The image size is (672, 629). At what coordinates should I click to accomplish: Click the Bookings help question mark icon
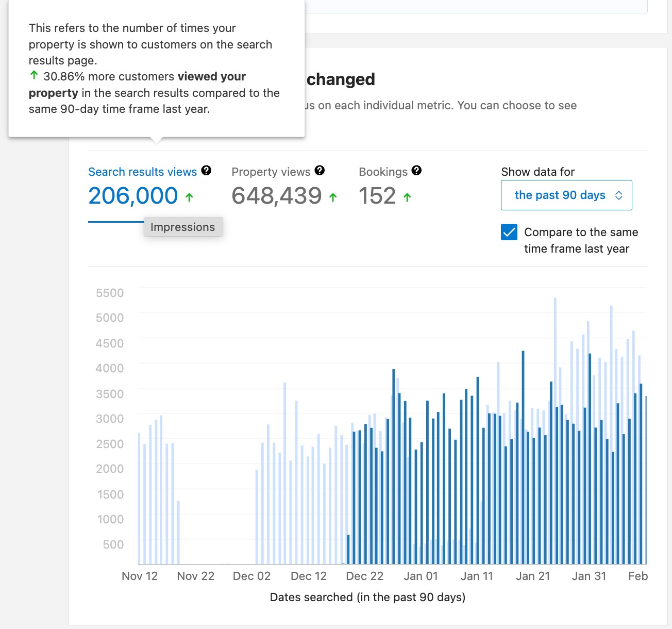416,170
